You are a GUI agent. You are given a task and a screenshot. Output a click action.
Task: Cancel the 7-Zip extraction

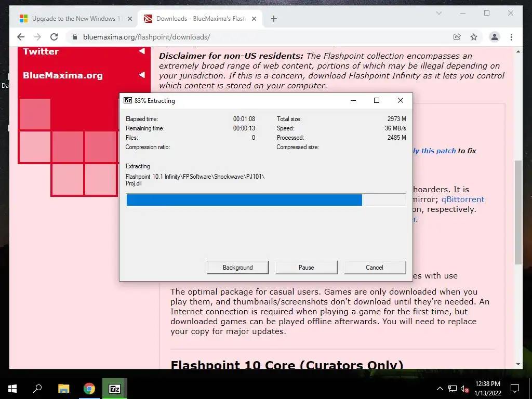tap(375, 268)
